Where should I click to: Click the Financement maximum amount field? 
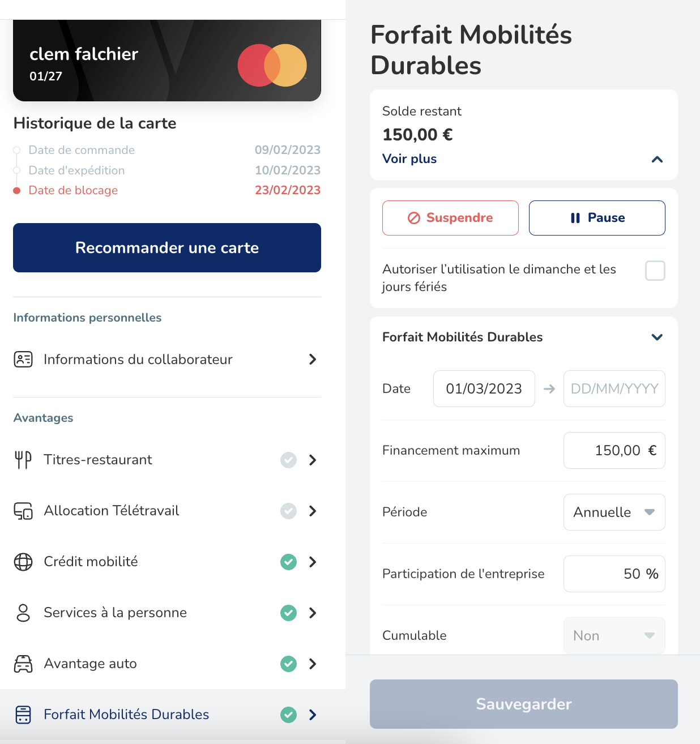(x=614, y=451)
